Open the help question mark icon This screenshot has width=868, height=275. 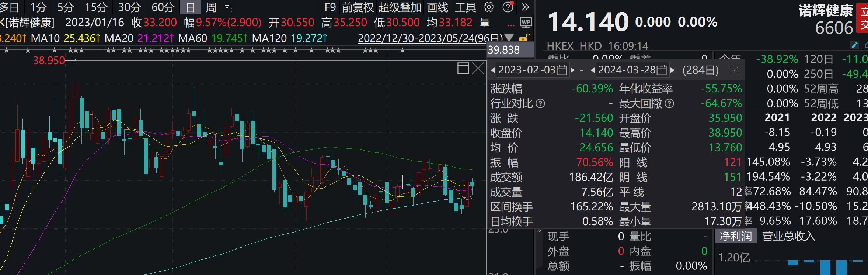[x=508, y=7]
